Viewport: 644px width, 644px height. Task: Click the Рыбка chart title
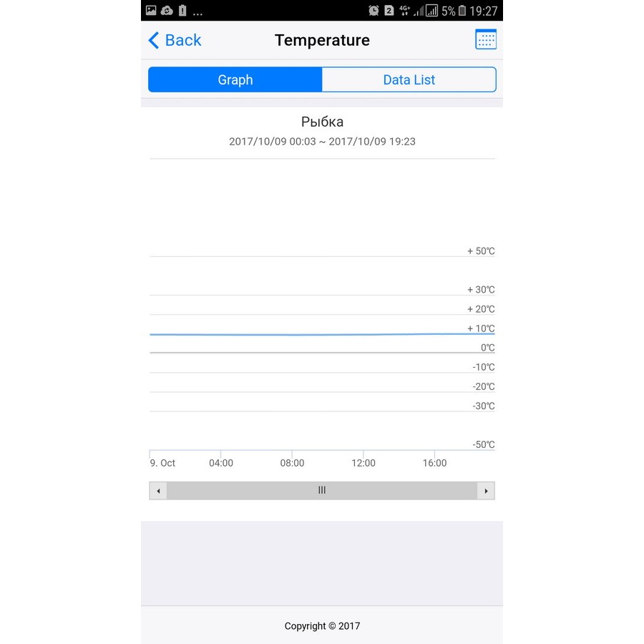pos(322,122)
